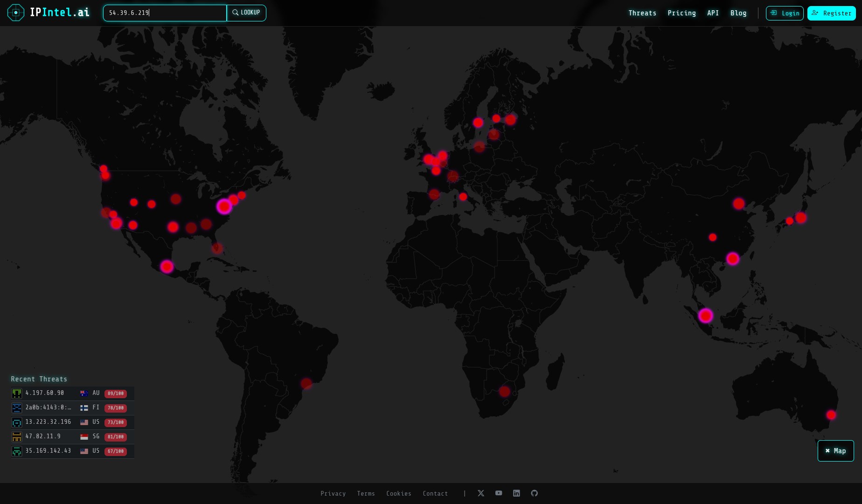This screenshot has width=862, height=504.
Task: Click the 89/100 score badge
Action: [116, 394]
